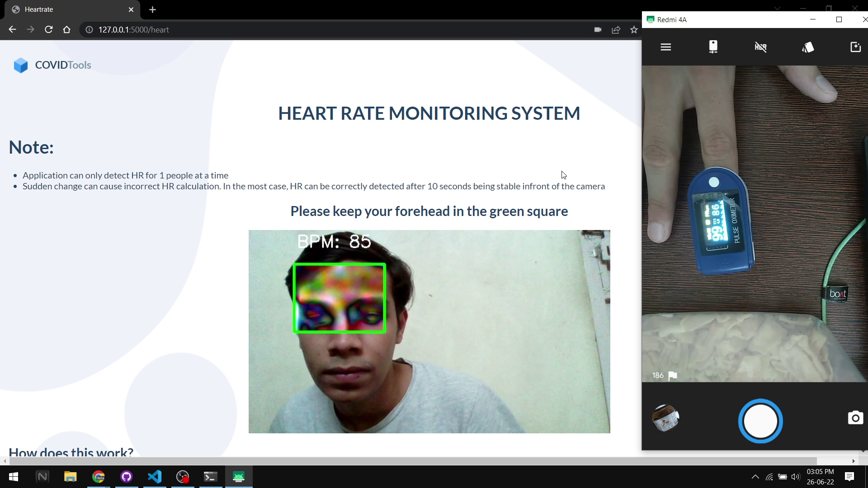Image resolution: width=868 pixels, height=488 pixels.
Task: Click the COVIDTools logo link
Action: point(52,65)
